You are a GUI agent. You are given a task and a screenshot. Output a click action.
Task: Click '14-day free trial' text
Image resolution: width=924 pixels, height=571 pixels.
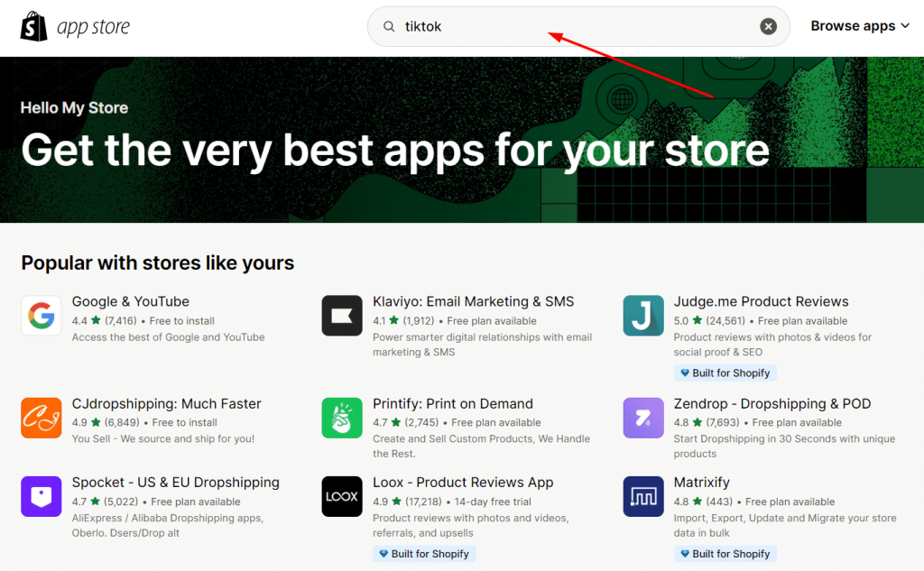point(493,502)
